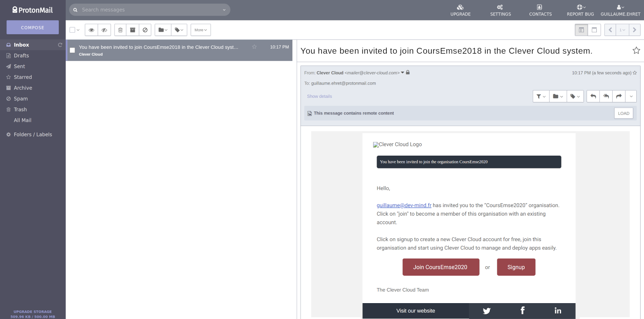644x319 pixels.
Task: Open sender options arrow after mailer address
Action: (x=403, y=73)
